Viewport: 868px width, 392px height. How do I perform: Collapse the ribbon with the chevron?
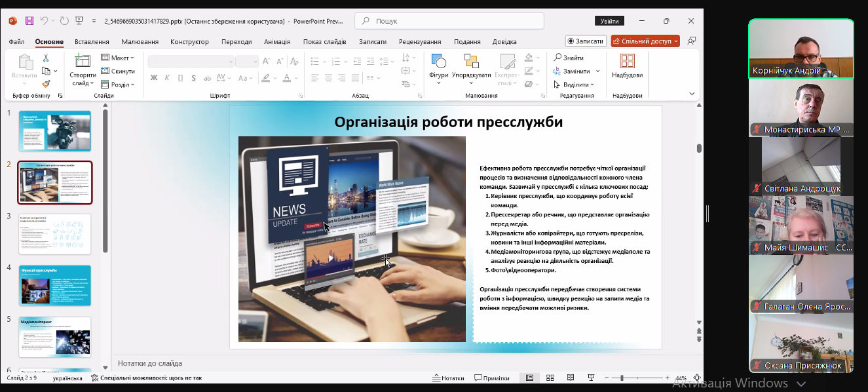pos(692,94)
